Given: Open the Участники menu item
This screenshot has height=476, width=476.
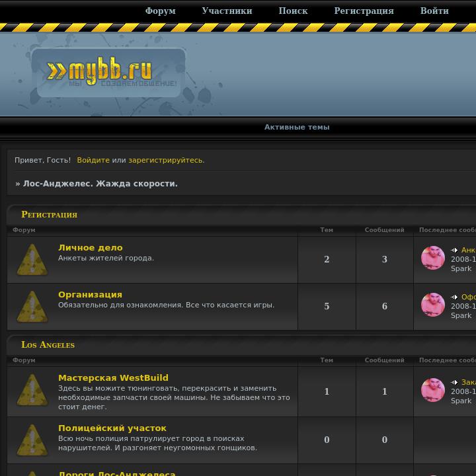Looking at the screenshot, I should [x=227, y=11].
